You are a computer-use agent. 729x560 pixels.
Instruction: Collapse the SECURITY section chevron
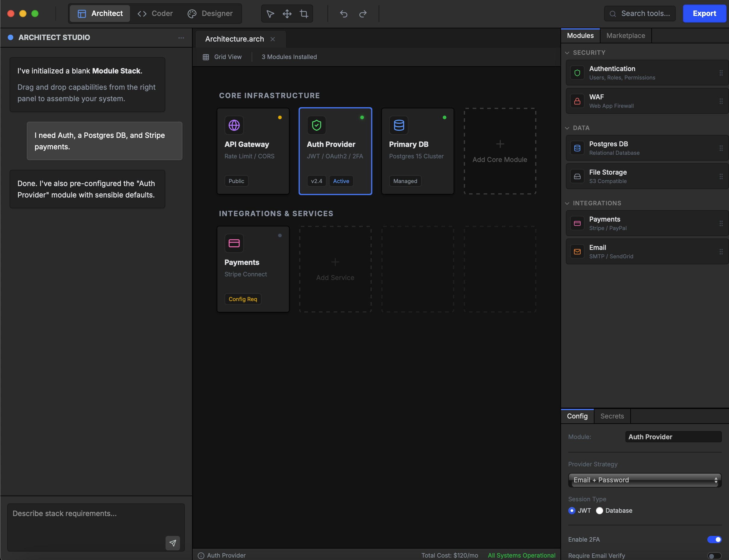(x=567, y=53)
